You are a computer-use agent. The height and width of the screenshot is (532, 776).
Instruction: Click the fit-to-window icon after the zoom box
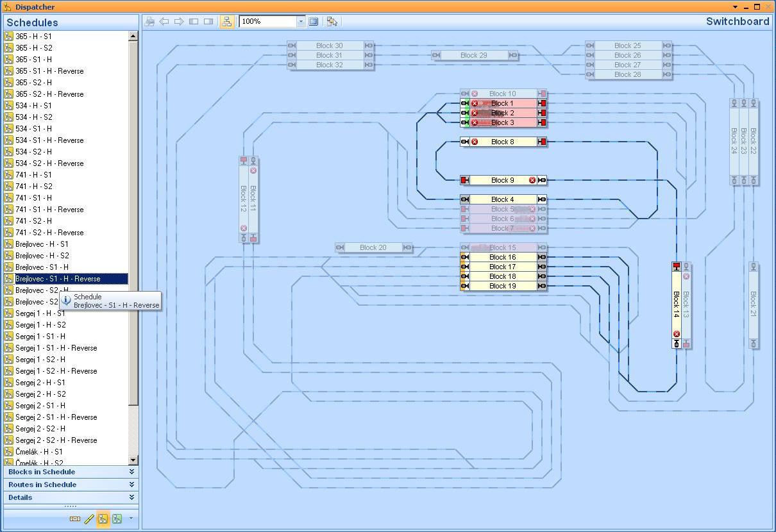(x=314, y=21)
